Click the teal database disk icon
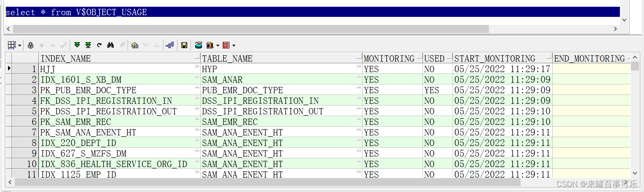This screenshot has width=644, height=192. point(198,45)
